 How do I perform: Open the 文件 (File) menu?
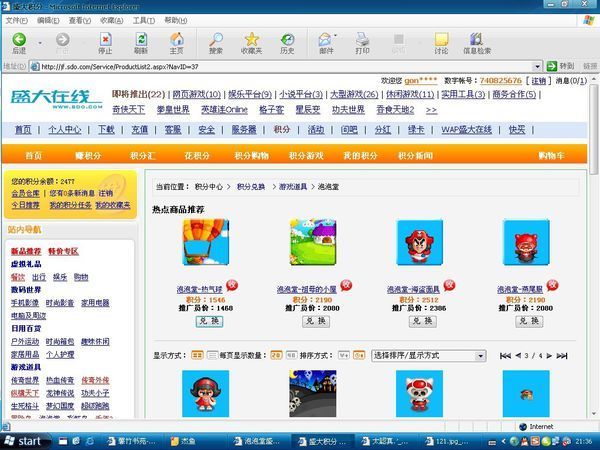[17, 20]
